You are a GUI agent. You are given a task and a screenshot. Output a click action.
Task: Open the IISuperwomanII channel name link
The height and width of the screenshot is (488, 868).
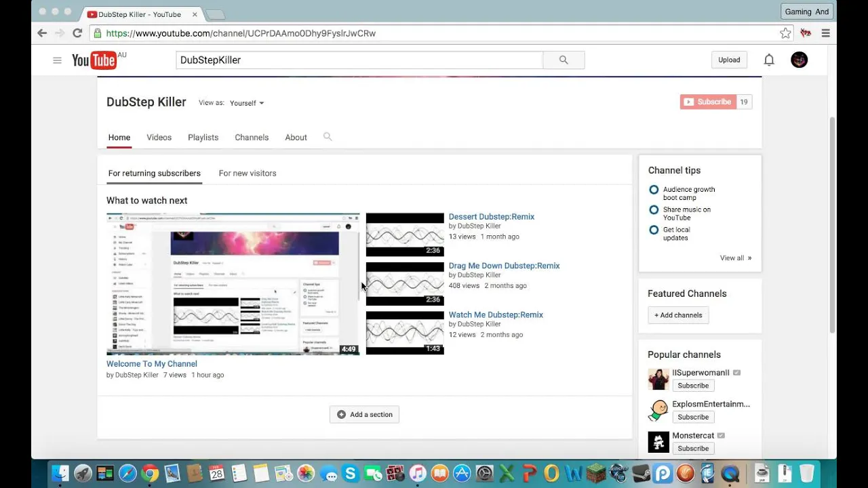[x=701, y=373]
